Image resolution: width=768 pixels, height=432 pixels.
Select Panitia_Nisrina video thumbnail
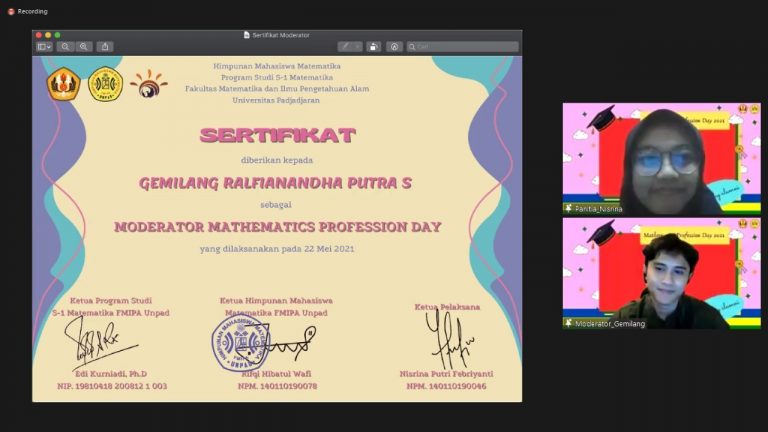(x=661, y=158)
